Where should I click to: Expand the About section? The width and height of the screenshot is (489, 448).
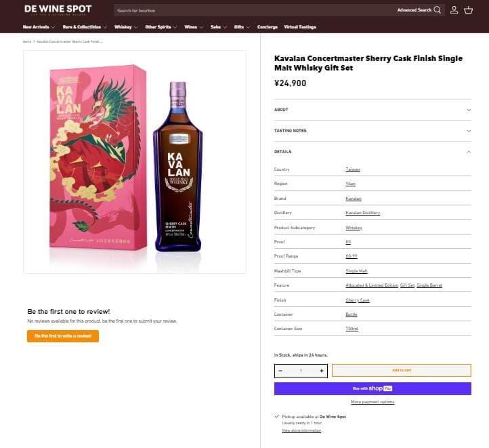click(x=373, y=110)
